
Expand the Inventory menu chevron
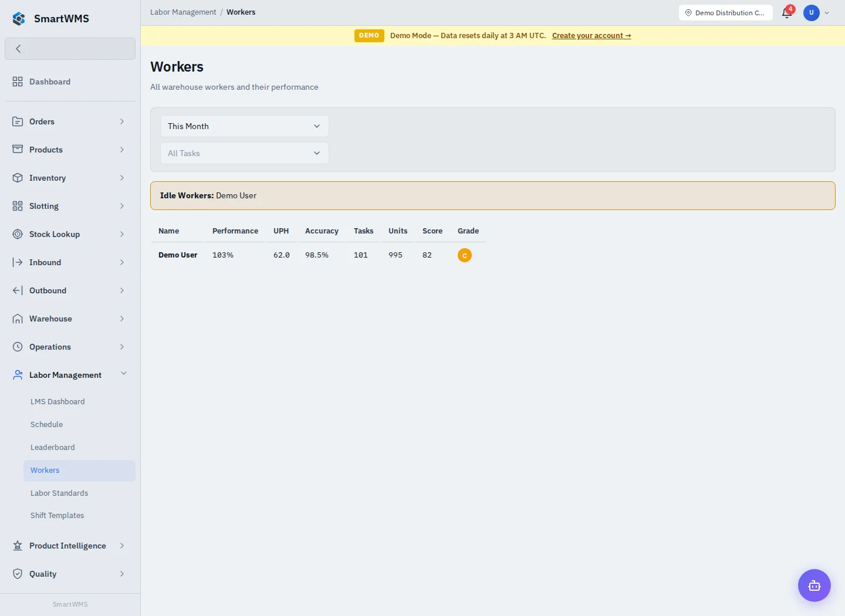coord(122,178)
